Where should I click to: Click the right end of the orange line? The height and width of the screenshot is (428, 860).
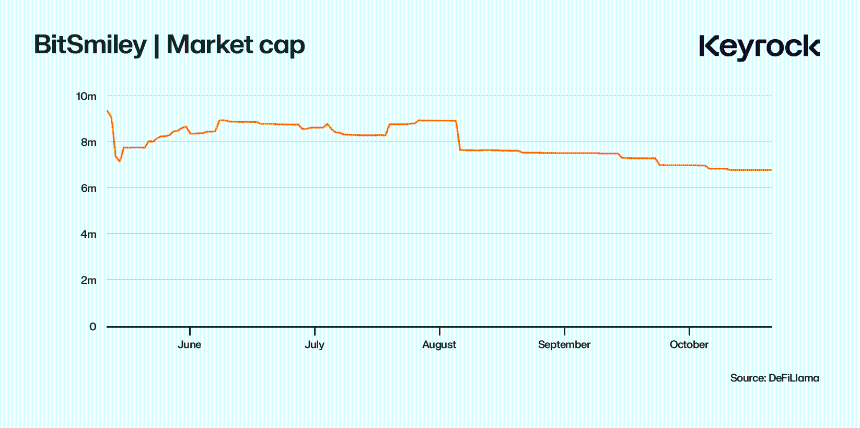tap(771, 170)
